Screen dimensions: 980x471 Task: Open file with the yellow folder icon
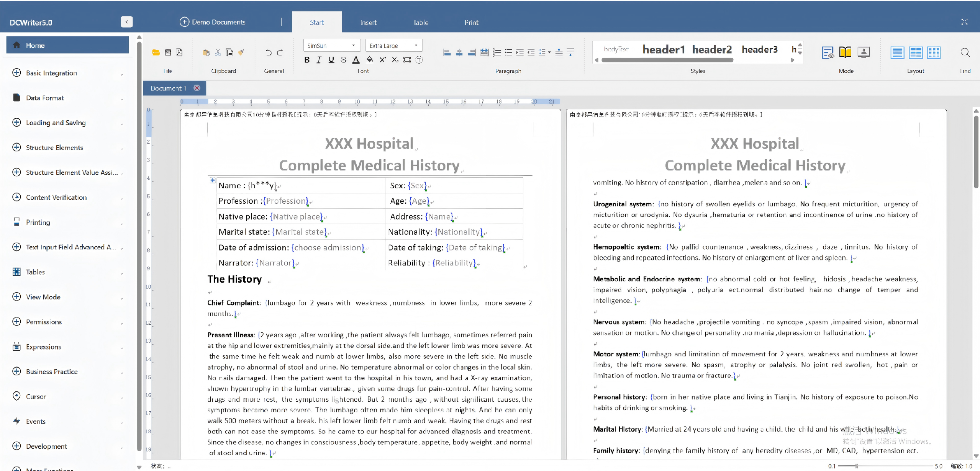point(156,52)
